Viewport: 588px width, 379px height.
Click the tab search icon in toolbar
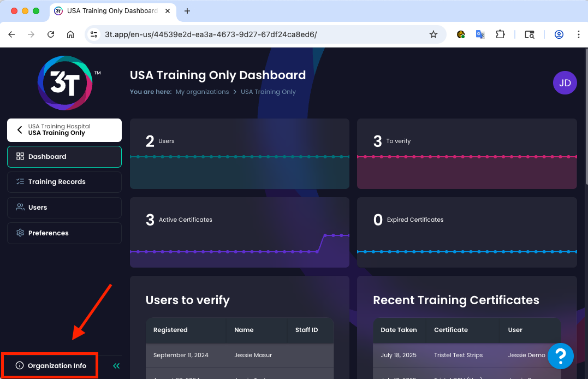[530, 34]
